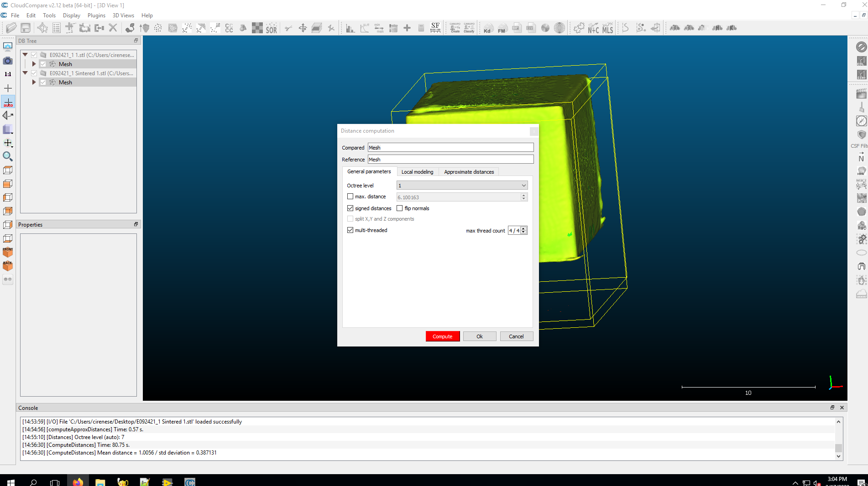868x486 pixels.
Task: Enable the max. distance checkbox
Action: [350, 196]
